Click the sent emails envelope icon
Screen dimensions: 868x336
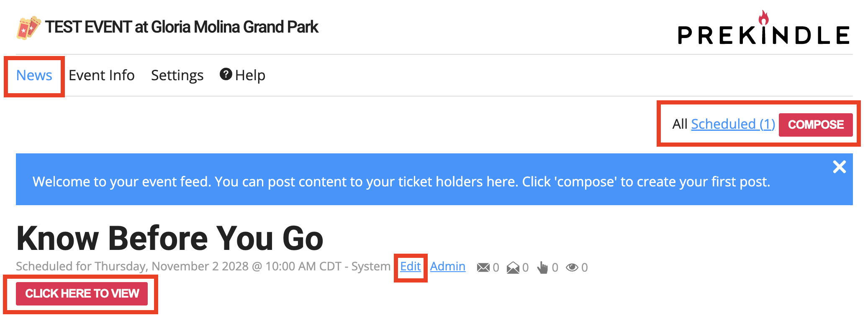tap(483, 267)
